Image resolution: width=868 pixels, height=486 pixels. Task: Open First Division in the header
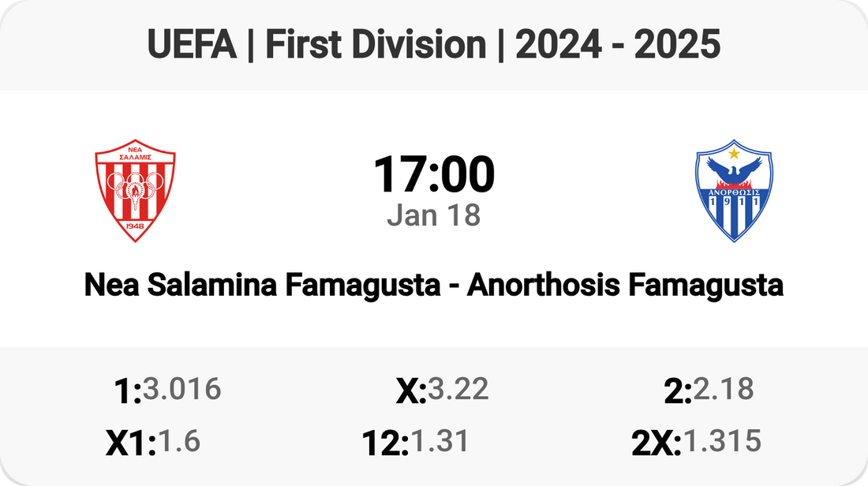click(376, 46)
